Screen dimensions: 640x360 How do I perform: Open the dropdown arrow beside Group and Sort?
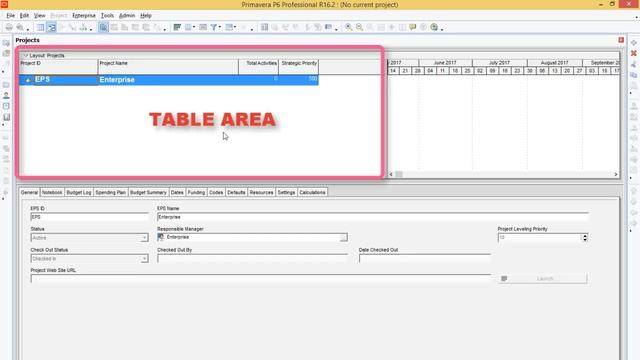click(235, 27)
